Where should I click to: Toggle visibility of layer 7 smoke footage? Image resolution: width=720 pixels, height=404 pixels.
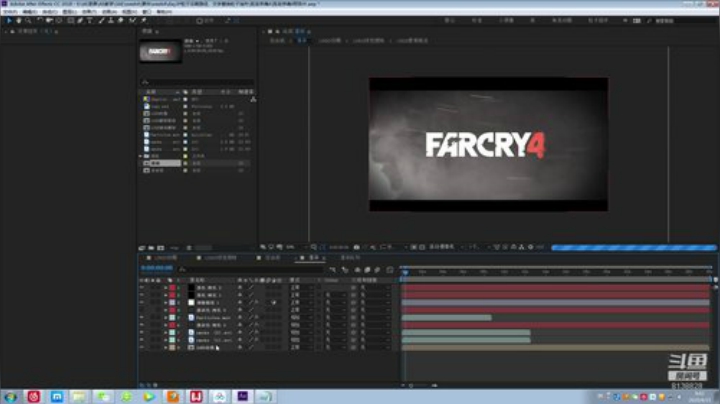142,332
